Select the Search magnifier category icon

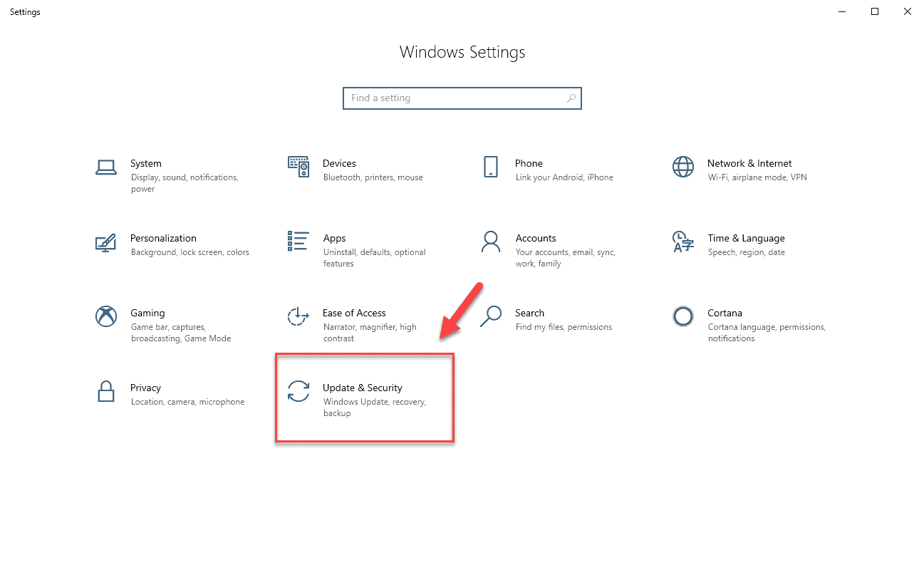coord(491,316)
